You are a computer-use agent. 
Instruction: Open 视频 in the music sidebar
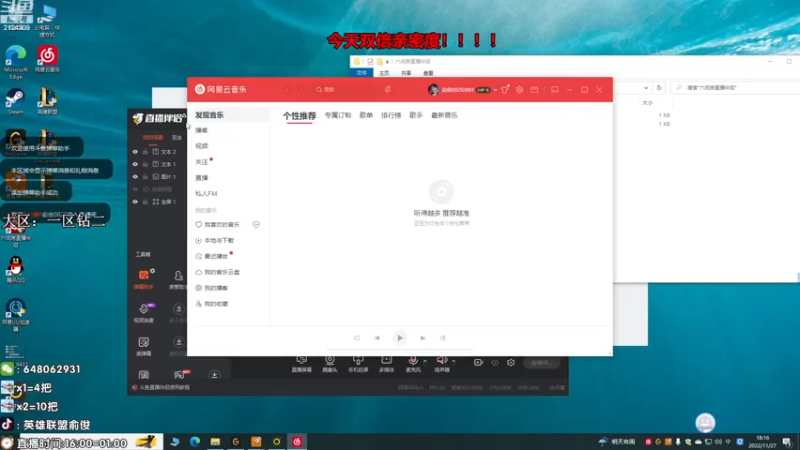(x=202, y=146)
